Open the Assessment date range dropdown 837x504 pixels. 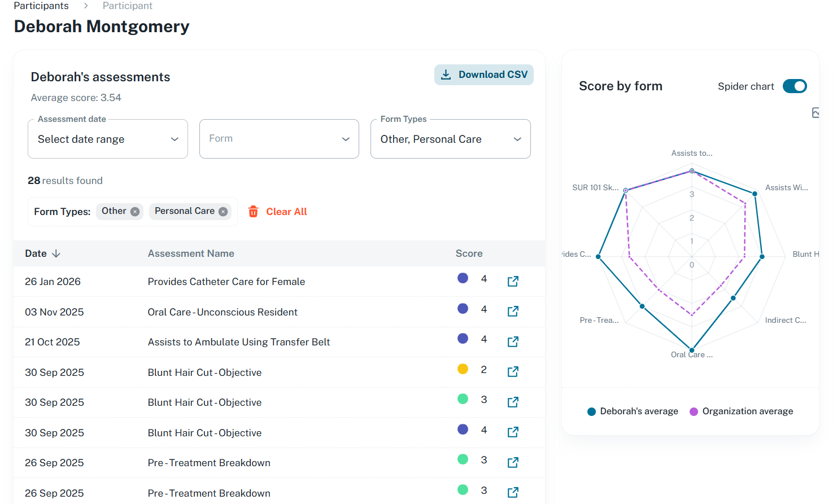pyautogui.click(x=107, y=139)
